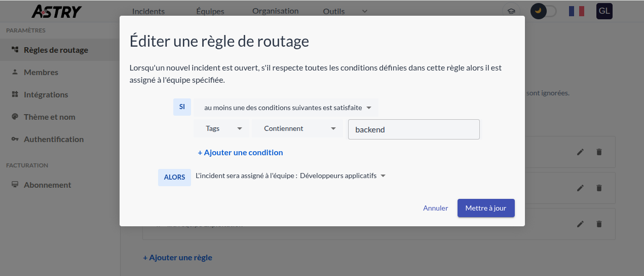This screenshot has width=644, height=276.
Task: Click the Annuler button
Action: [436, 208]
